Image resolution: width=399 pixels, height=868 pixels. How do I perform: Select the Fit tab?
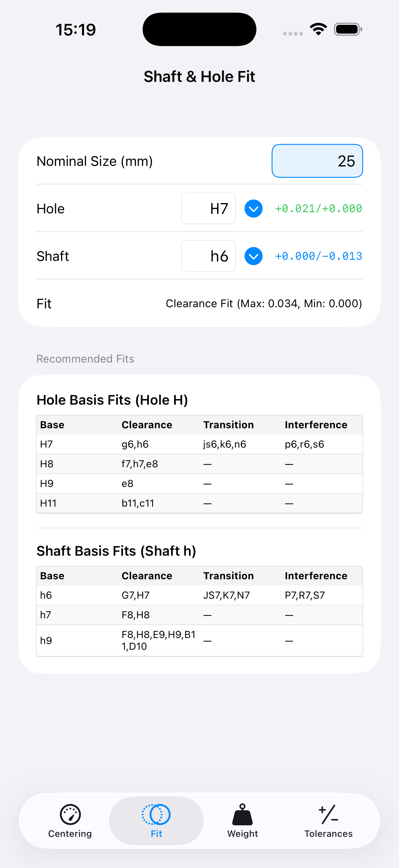[x=156, y=820]
